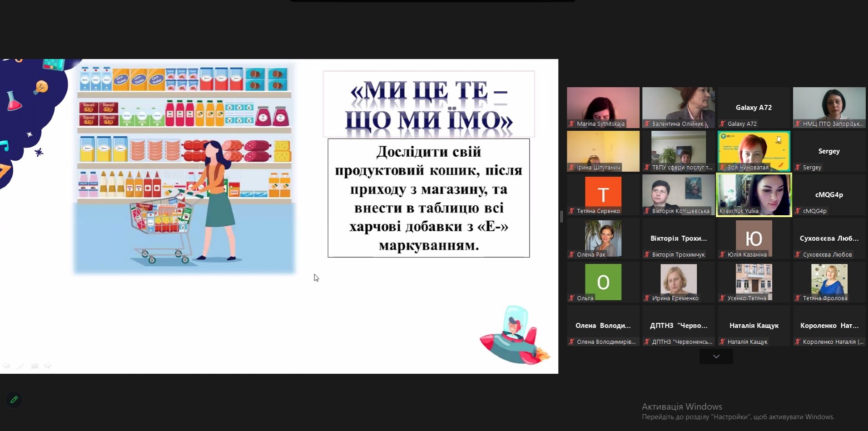This screenshot has height=431, width=868.
Task: Click muted mic icon beside Ольга
Action: pyautogui.click(x=571, y=298)
